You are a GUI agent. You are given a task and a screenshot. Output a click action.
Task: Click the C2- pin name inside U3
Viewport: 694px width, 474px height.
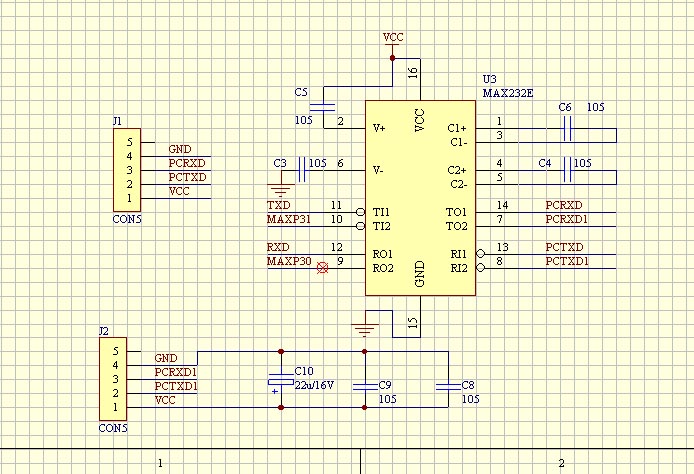459,185
